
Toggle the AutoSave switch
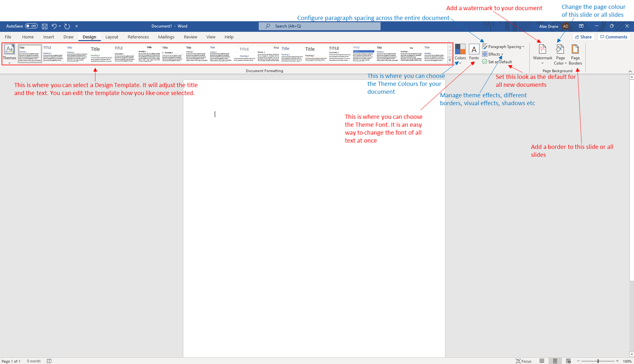pyautogui.click(x=31, y=26)
